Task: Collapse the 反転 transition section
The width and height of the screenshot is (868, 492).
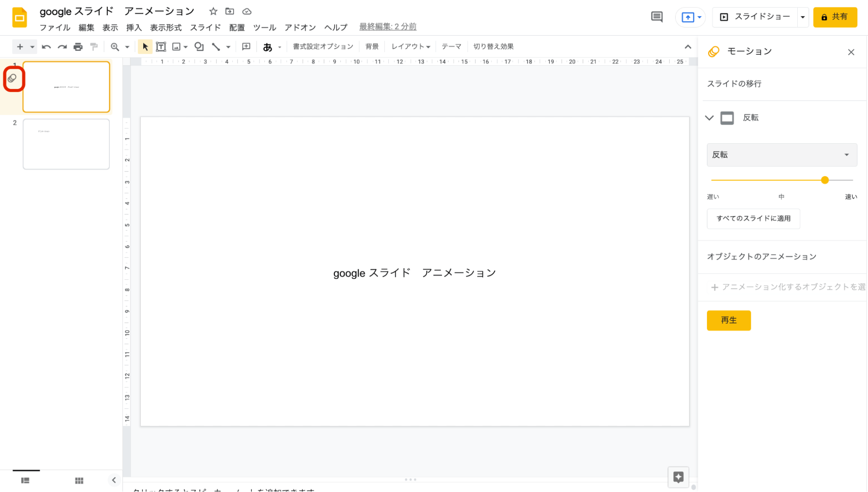Action: [x=710, y=118]
